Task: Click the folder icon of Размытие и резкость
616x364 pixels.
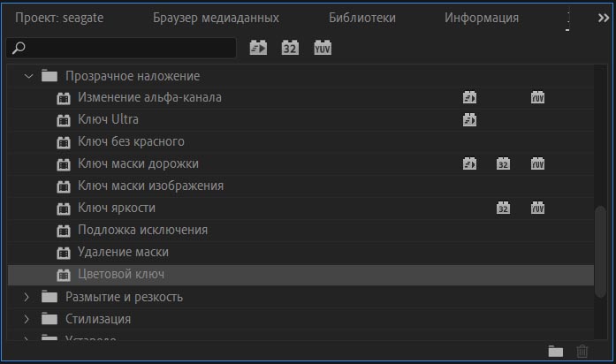Action: [49, 297]
